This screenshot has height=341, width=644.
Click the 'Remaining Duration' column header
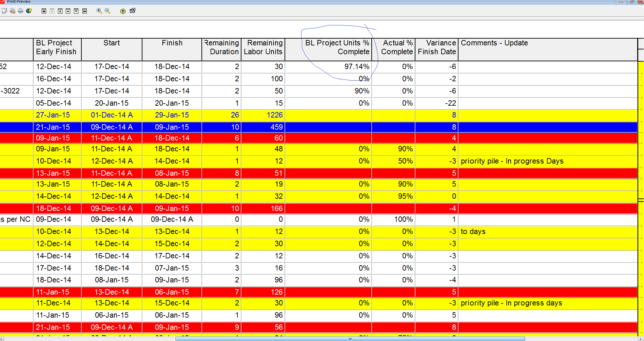tap(221, 49)
